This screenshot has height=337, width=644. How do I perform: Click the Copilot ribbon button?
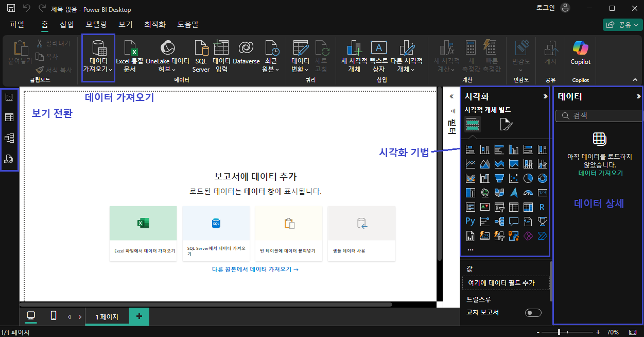click(580, 53)
